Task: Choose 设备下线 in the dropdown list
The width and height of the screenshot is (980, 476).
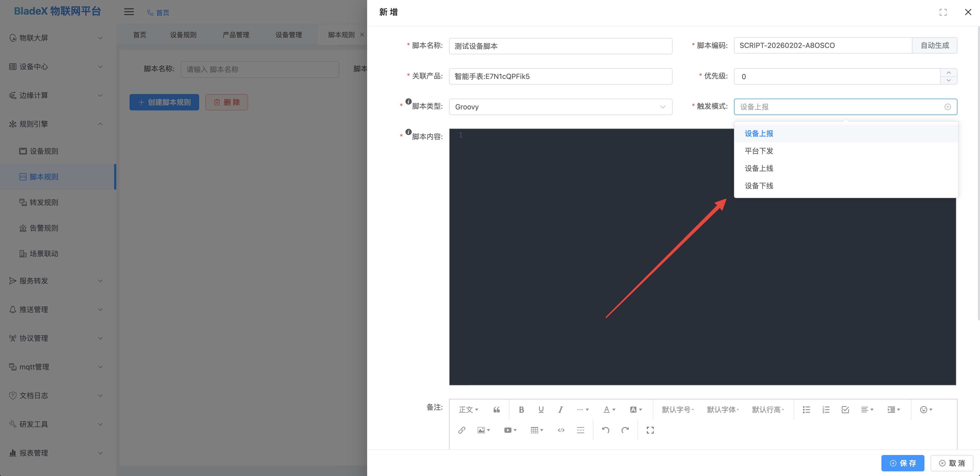Action: (x=759, y=186)
